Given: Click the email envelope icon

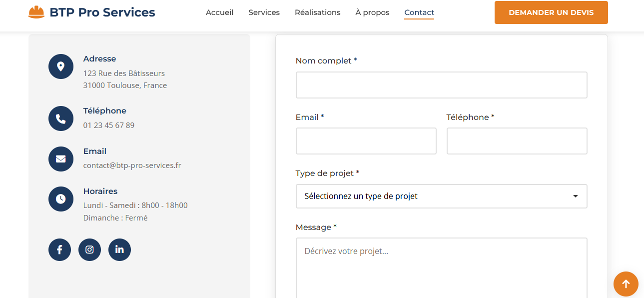Looking at the screenshot, I should (x=61, y=159).
